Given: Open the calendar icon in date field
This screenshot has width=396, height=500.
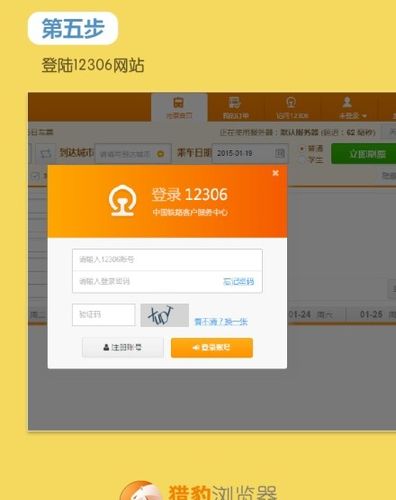Looking at the screenshot, I should [x=280, y=153].
